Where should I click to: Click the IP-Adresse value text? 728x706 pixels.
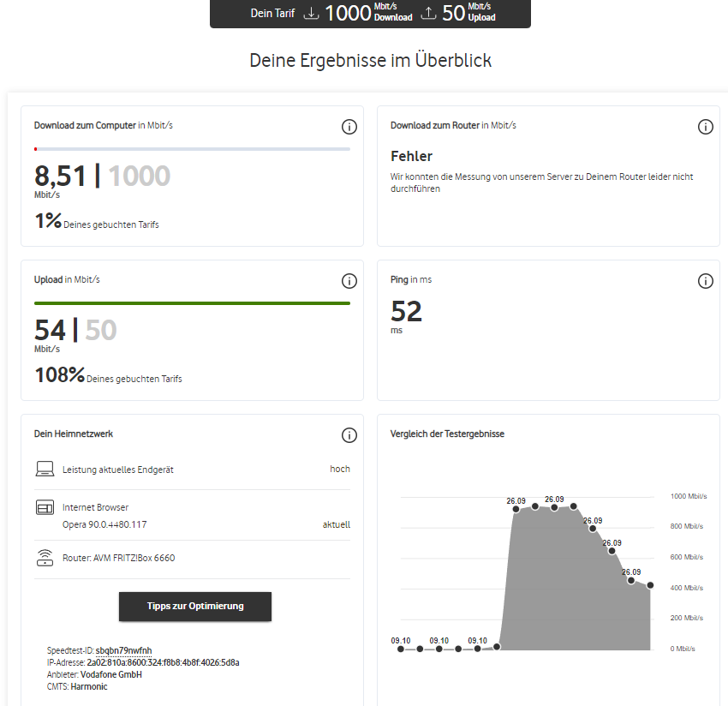tap(163, 662)
